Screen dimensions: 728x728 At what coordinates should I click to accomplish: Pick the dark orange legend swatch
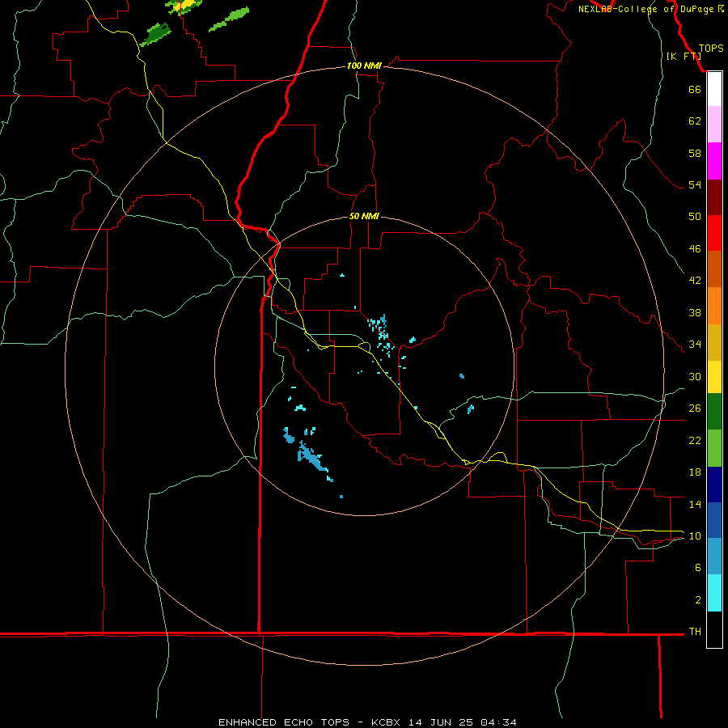tap(714, 269)
